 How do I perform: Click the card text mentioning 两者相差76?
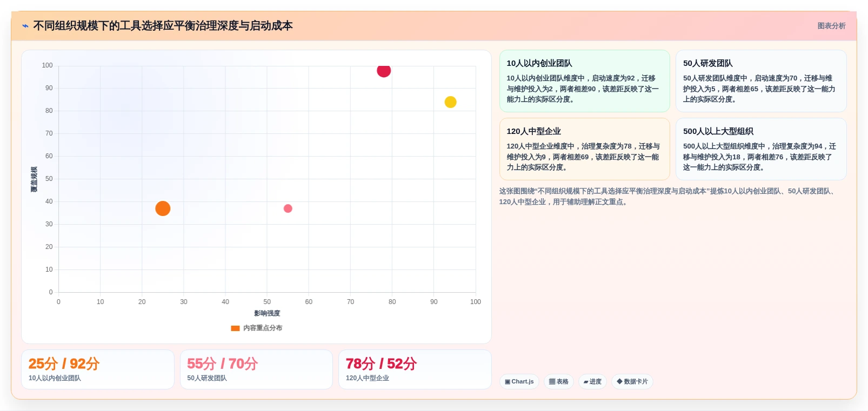pos(759,157)
